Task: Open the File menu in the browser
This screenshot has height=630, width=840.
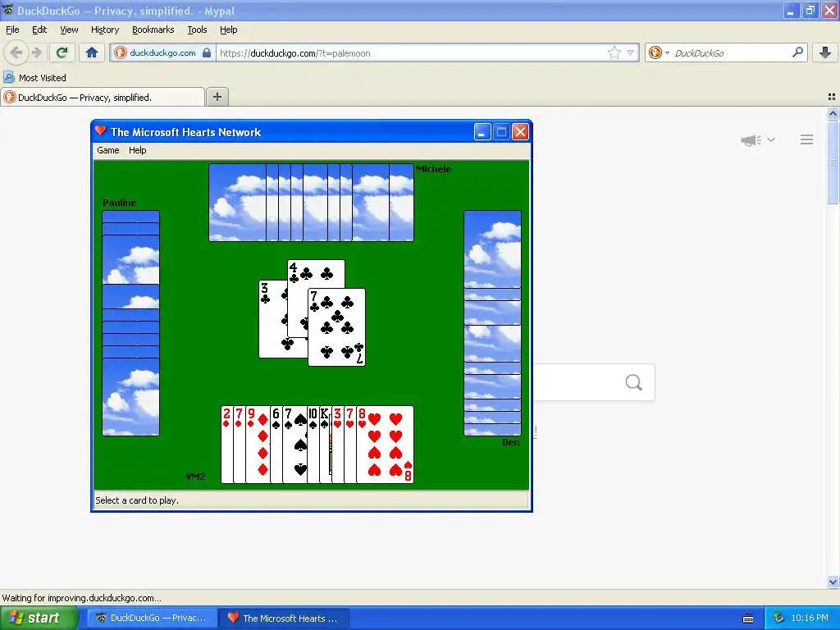Action: (12, 30)
